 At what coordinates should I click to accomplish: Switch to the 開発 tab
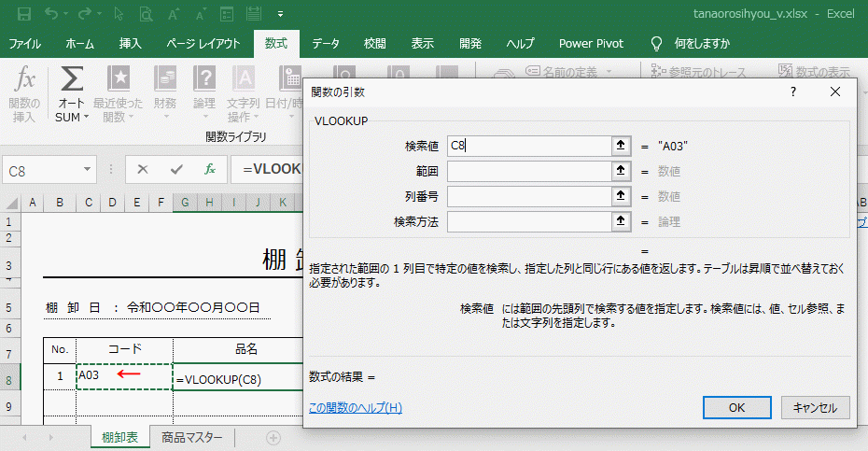[470, 44]
